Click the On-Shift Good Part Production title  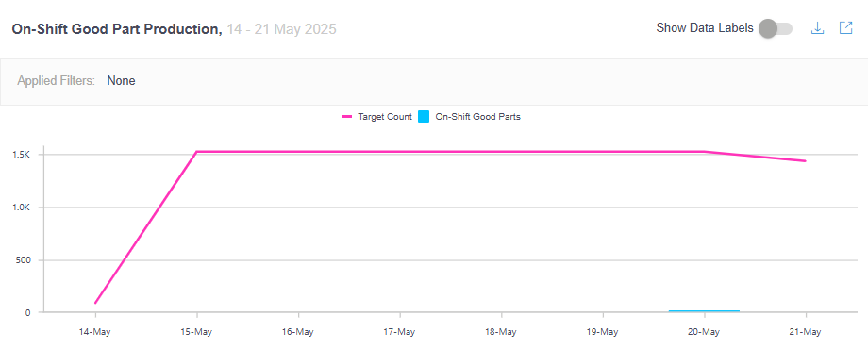pyautogui.click(x=117, y=29)
